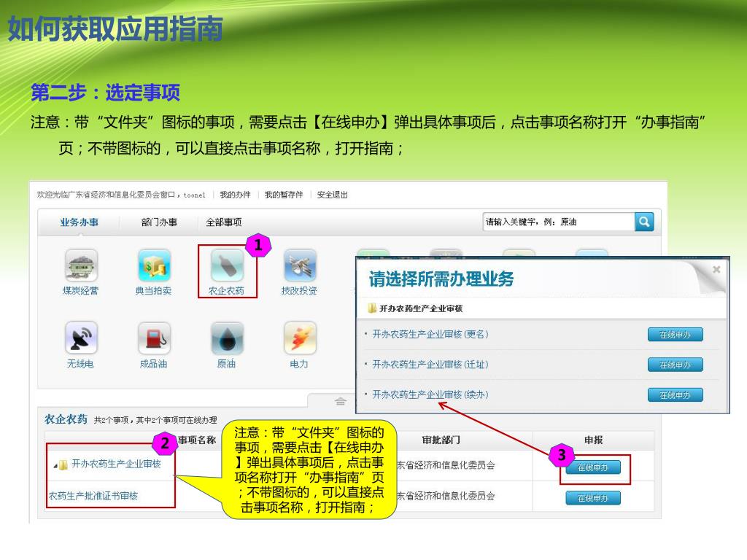
Task: Click 在线申办 in 农药生产批准证书审核 row
Action: pos(593,498)
